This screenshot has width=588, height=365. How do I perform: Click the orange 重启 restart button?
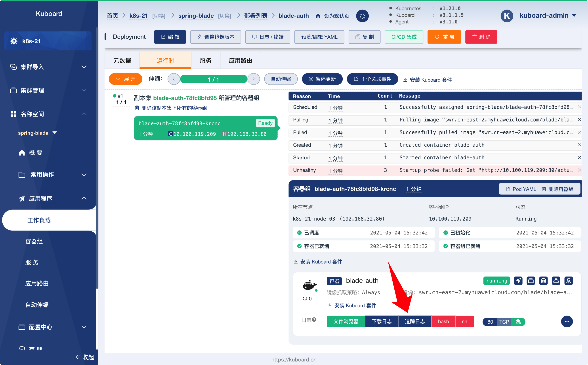click(x=444, y=37)
